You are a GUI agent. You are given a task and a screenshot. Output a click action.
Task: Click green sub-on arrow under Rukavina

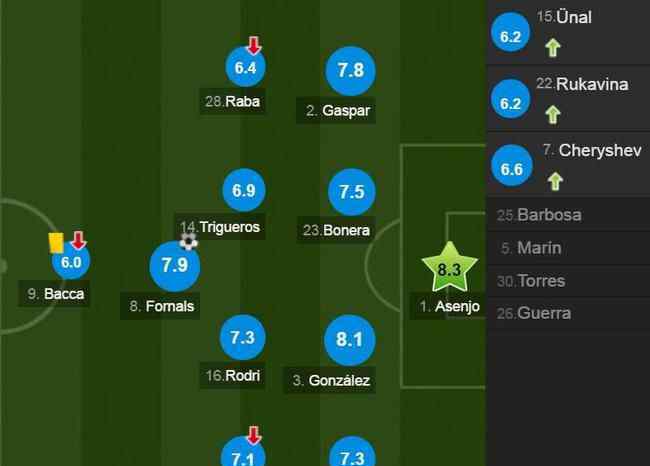click(x=553, y=114)
